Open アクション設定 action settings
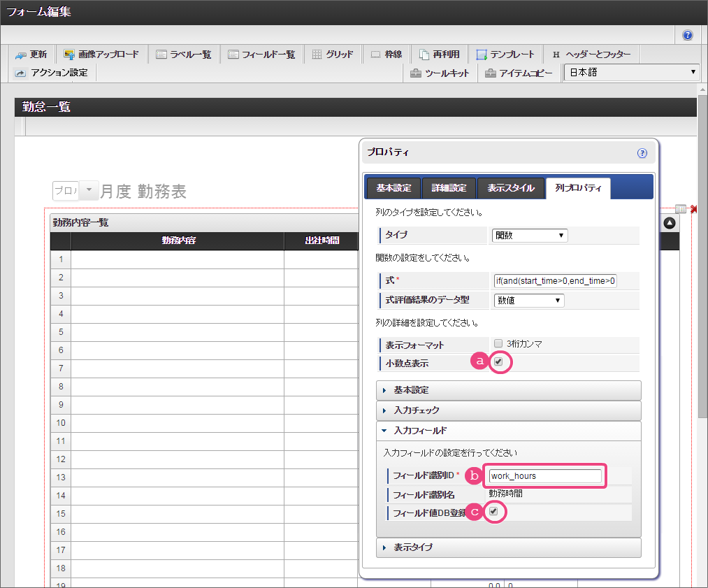This screenshot has height=588, width=708. click(x=51, y=73)
